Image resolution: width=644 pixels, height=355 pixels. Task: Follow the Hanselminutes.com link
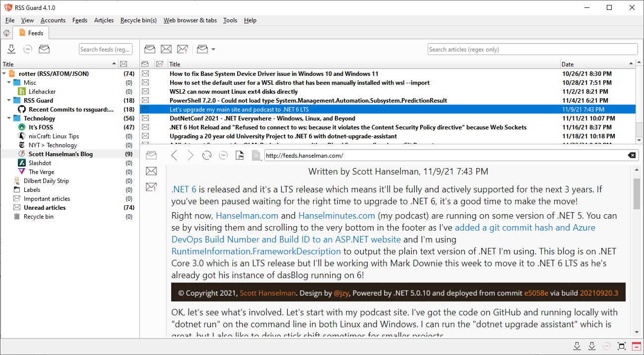[336, 216]
